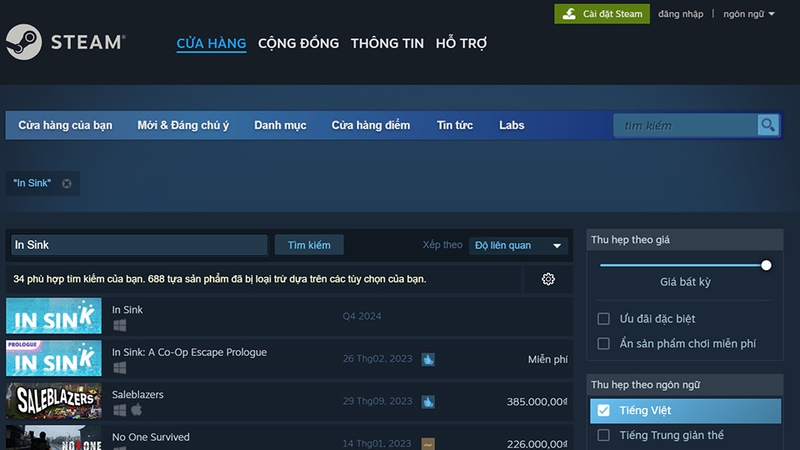The height and width of the screenshot is (450, 800).
Task: Click the Q4 2024 release date
Action: tap(362, 316)
